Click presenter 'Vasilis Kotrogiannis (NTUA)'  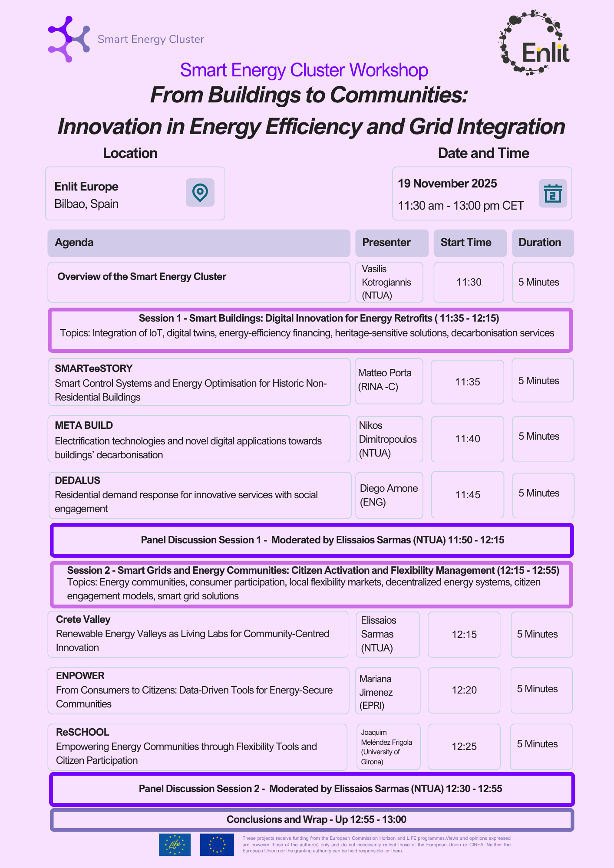click(389, 282)
